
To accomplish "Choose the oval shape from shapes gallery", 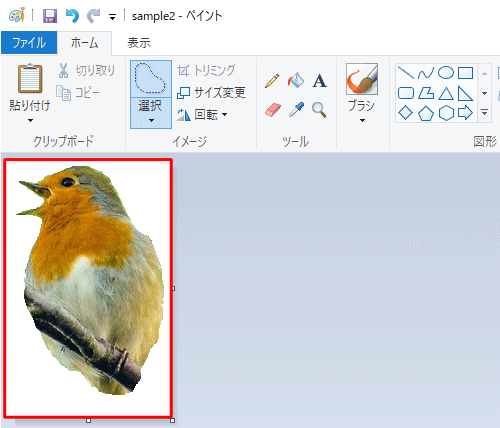I will coord(446,72).
